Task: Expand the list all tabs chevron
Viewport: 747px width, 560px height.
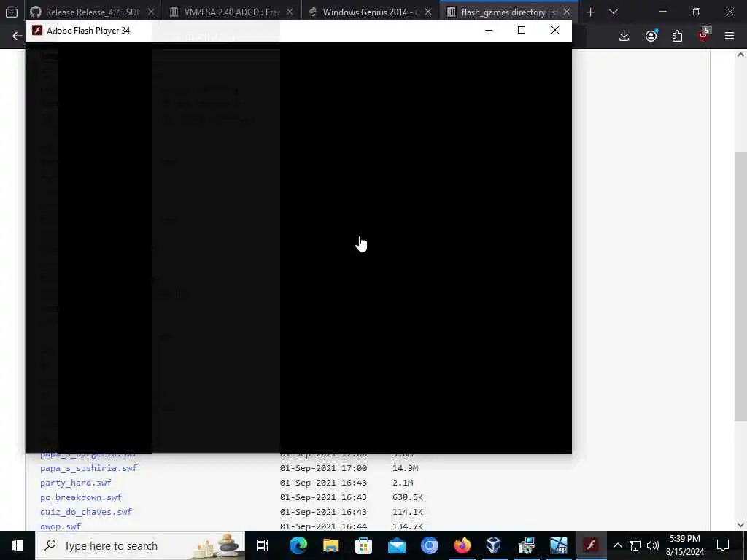Action: pos(614,12)
